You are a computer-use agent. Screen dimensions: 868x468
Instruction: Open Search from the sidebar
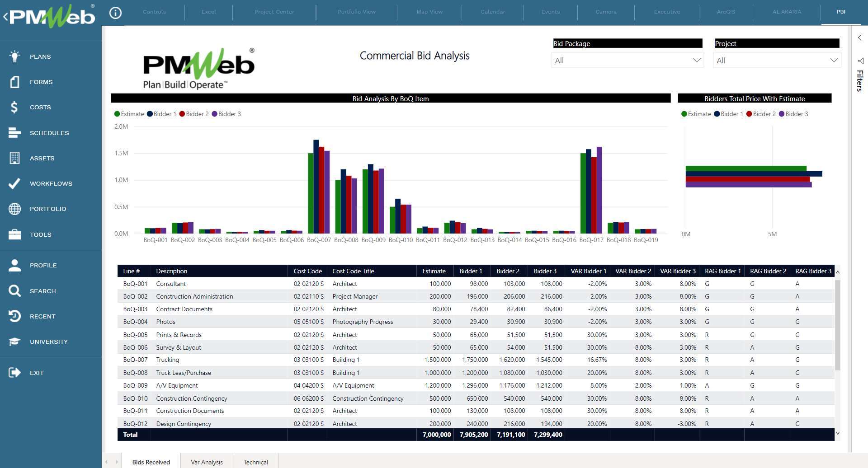(x=14, y=291)
